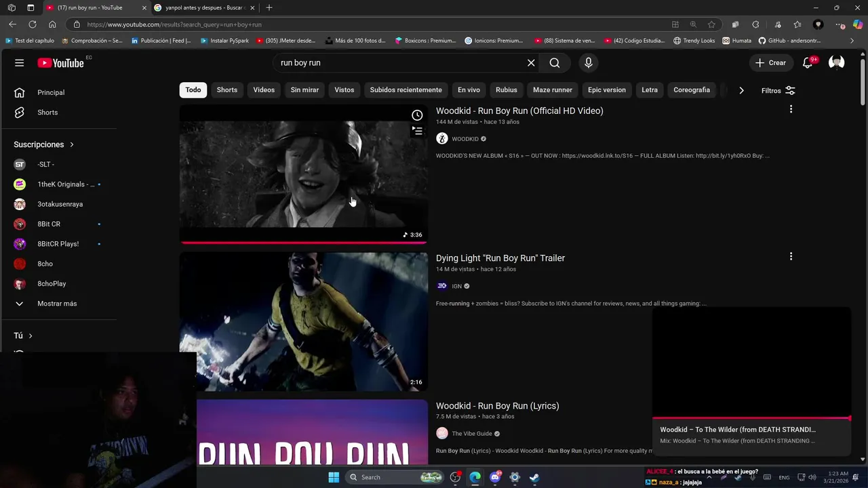
Task: Open Windows Start button on taskbar
Action: 334,477
